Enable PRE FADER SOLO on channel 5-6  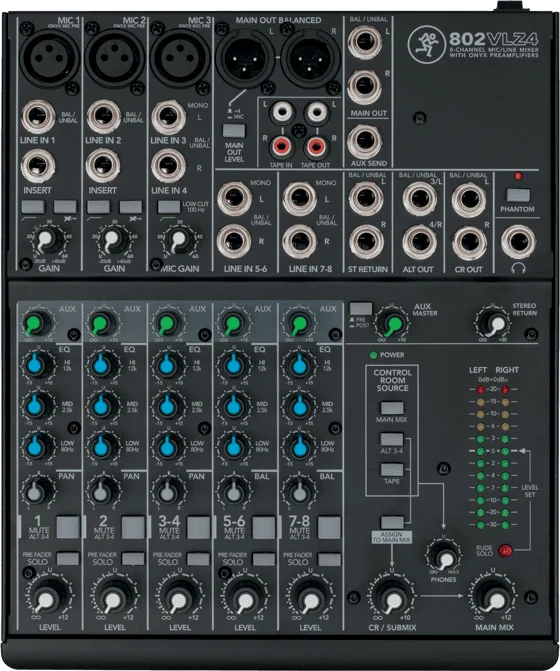pos(264,558)
